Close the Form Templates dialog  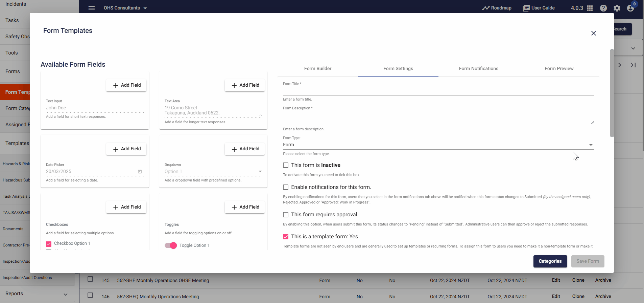(594, 33)
